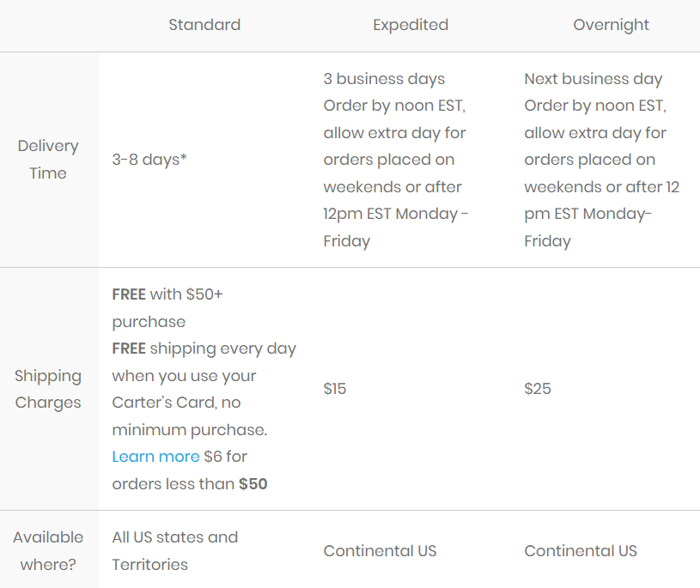Click the $15 Expedited shipping charge
Viewport: 700px width, 588px height.
tap(335, 389)
